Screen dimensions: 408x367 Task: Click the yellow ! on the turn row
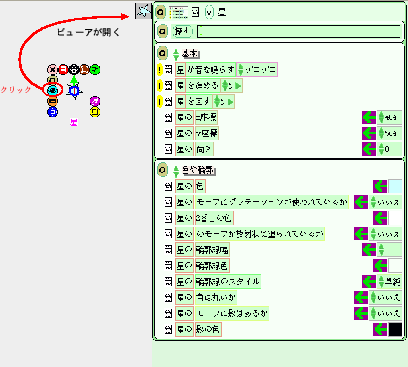tap(160, 101)
